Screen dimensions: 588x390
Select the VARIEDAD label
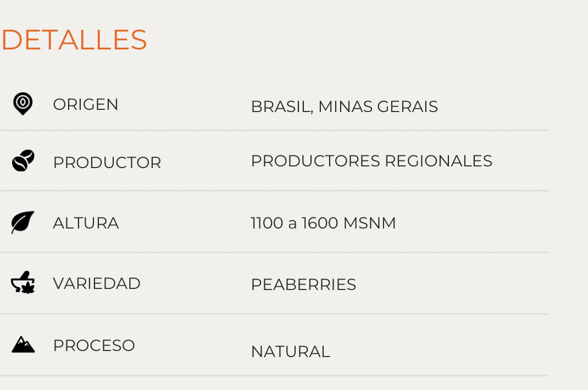point(97,283)
